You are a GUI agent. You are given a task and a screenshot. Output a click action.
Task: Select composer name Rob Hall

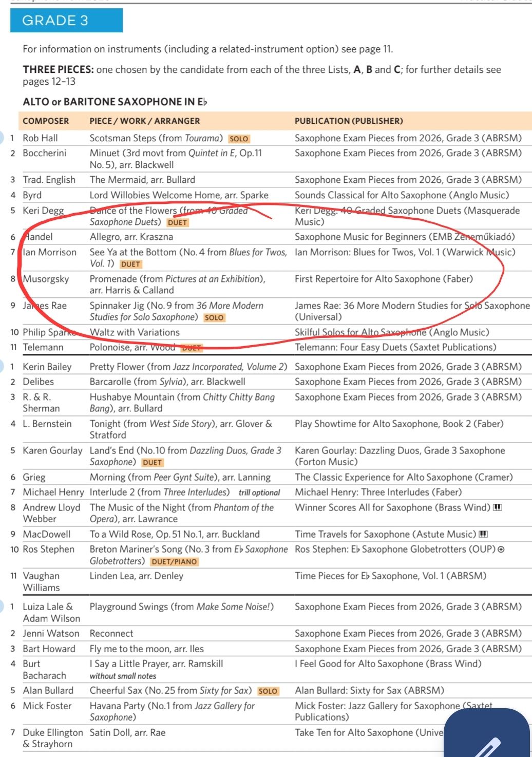pyautogui.click(x=41, y=138)
